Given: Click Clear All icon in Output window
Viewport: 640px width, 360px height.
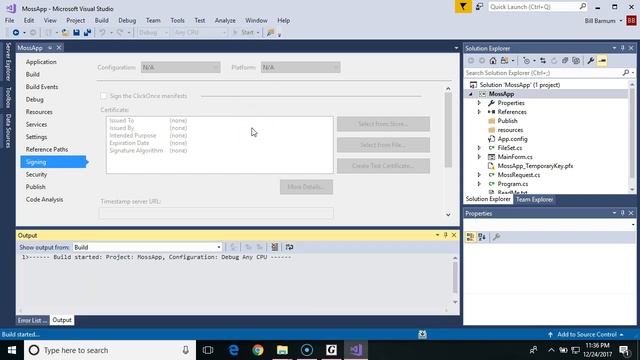Looking at the screenshot, I should coord(275,247).
